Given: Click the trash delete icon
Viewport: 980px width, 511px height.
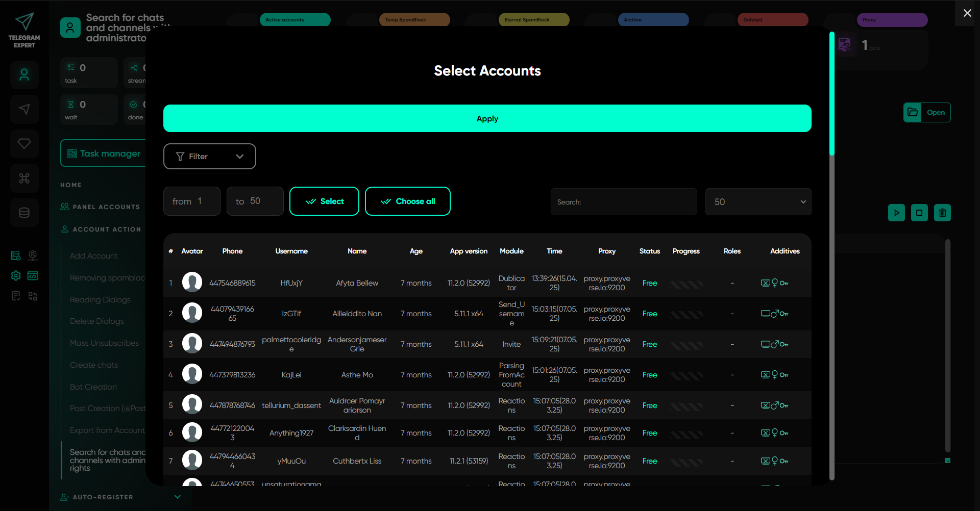Looking at the screenshot, I should click(x=942, y=213).
